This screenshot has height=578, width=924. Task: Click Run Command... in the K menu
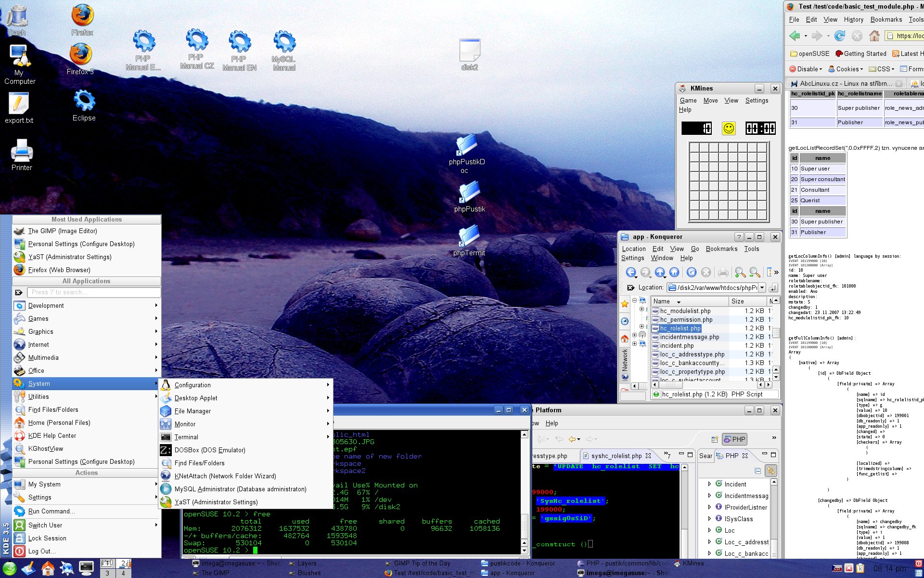(87, 511)
